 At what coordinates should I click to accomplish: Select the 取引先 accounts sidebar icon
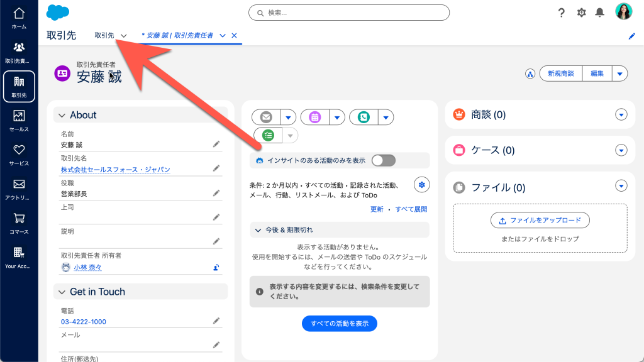click(x=19, y=87)
